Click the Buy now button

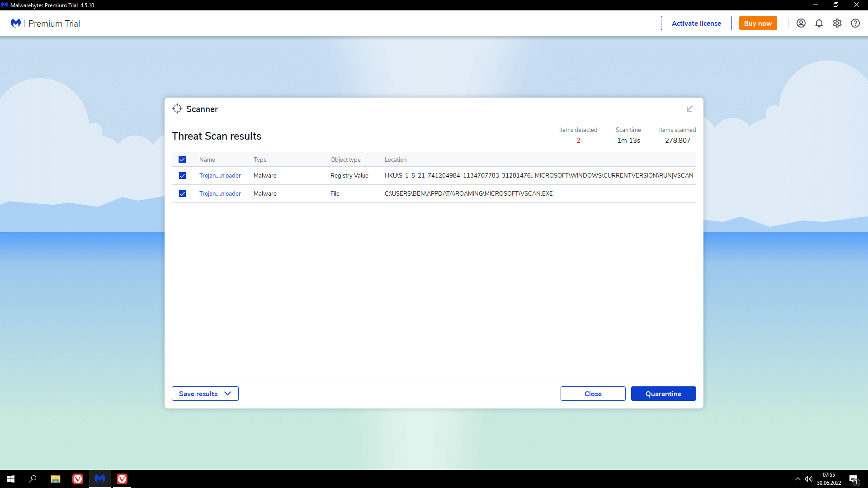tap(758, 23)
